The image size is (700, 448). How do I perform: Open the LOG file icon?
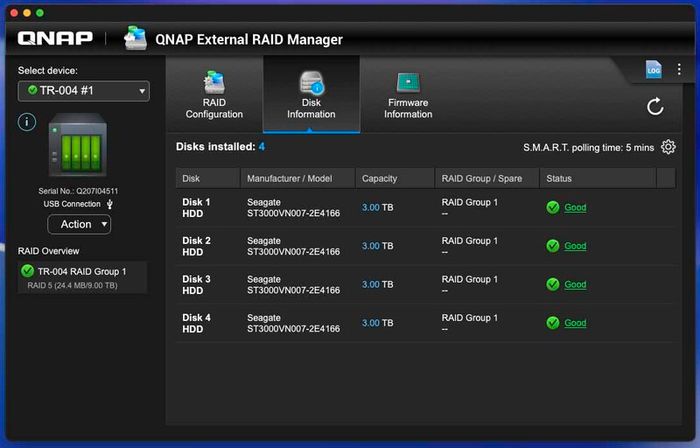coord(654,70)
